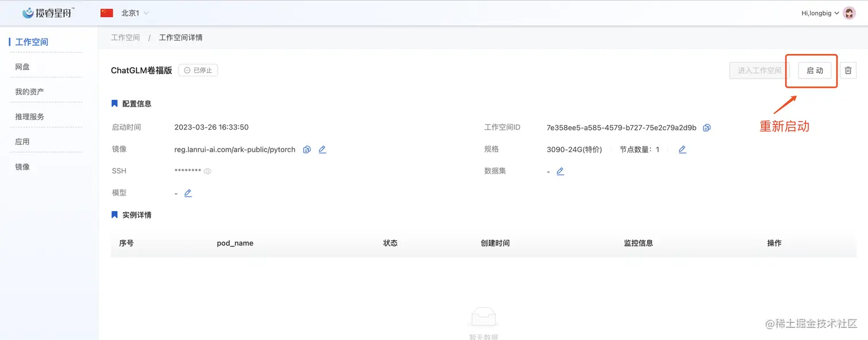This screenshot has width=868, height=340.
Task: Copy the workspace ID
Action: coord(707,127)
